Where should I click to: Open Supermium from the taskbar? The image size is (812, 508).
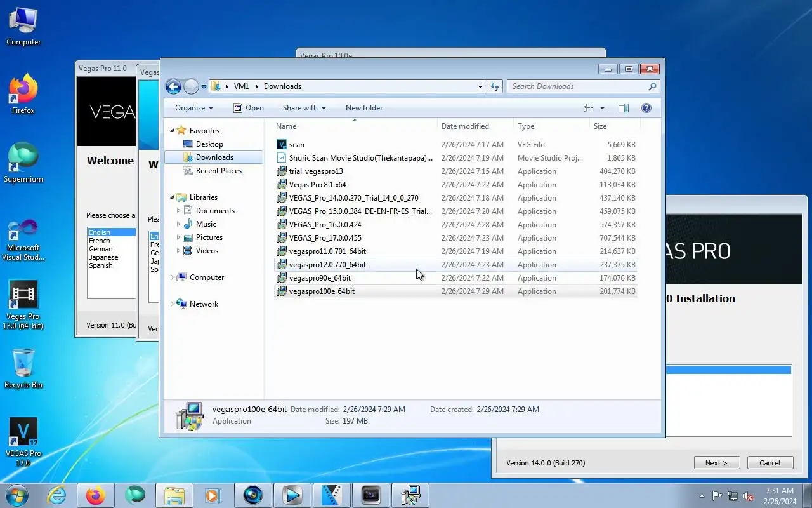point(134,495)
